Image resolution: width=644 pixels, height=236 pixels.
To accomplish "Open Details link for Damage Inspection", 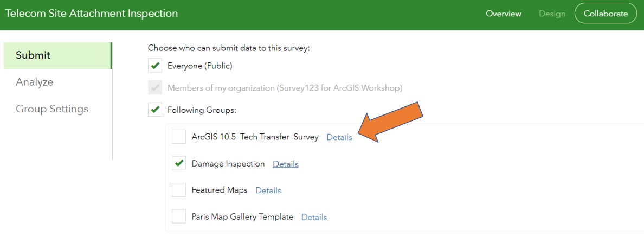I will coord(286,164).
